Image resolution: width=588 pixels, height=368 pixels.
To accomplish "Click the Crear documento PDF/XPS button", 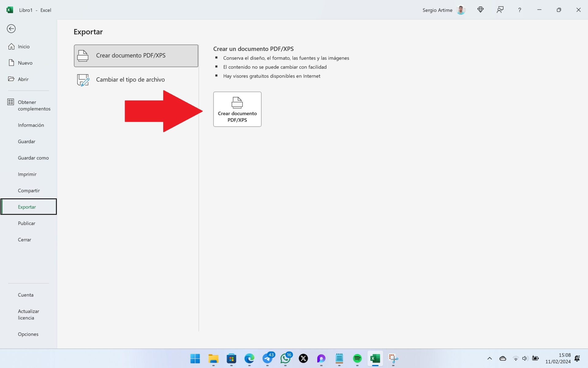I will [237, 109].
